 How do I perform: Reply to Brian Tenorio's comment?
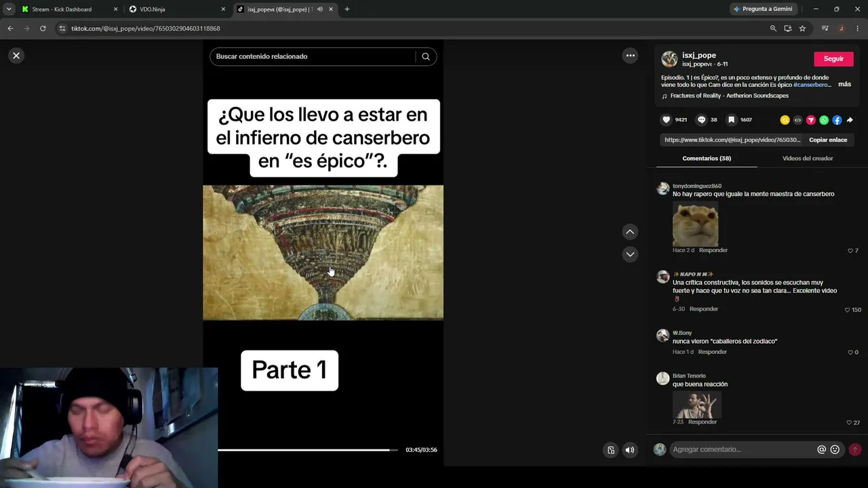tap(703, 422)
